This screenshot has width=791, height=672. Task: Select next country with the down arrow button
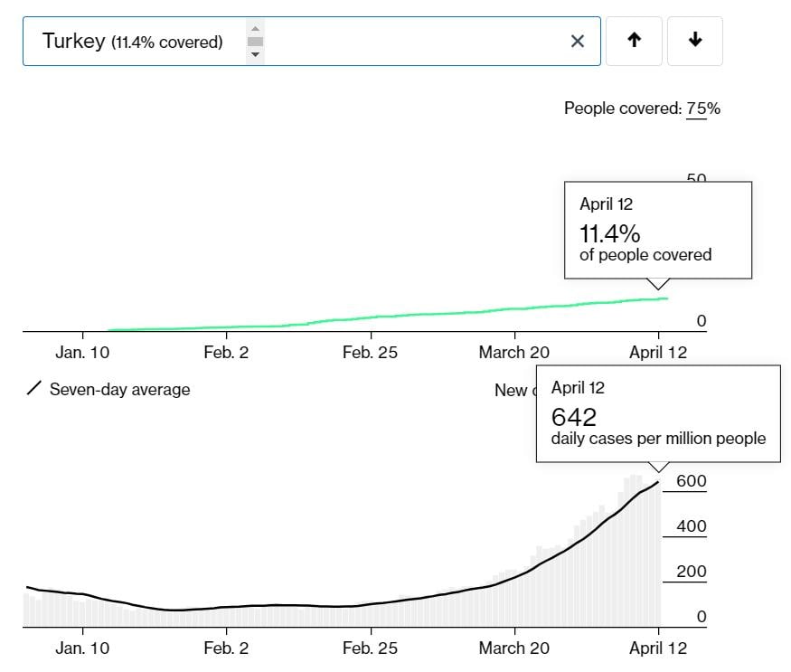(695, 41)
